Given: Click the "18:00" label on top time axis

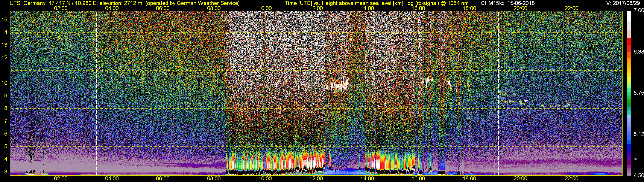Looking at the screenshot, I should (469, 8).
